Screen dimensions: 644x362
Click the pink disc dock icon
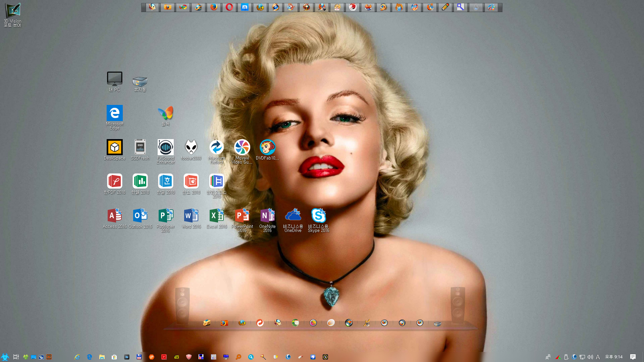(x=313, y=323)
